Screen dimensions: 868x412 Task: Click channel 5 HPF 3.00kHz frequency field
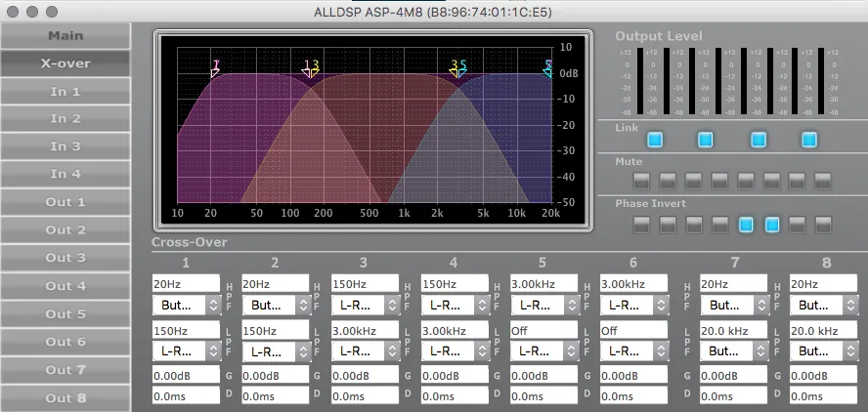[x=543, y=283]
